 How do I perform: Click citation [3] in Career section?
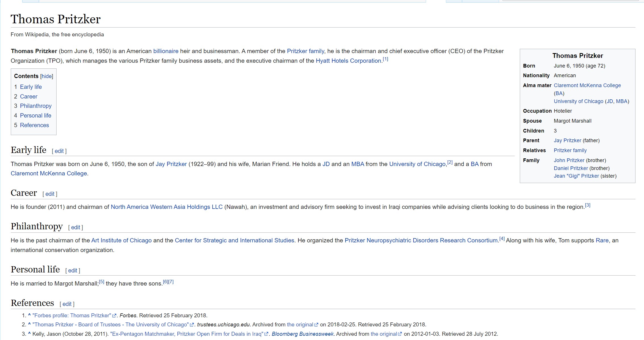[x=588, y=205]
